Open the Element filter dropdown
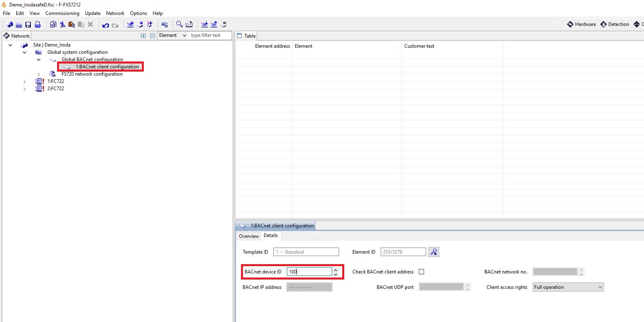The image size is (644, 322). [x=173, y=36]
